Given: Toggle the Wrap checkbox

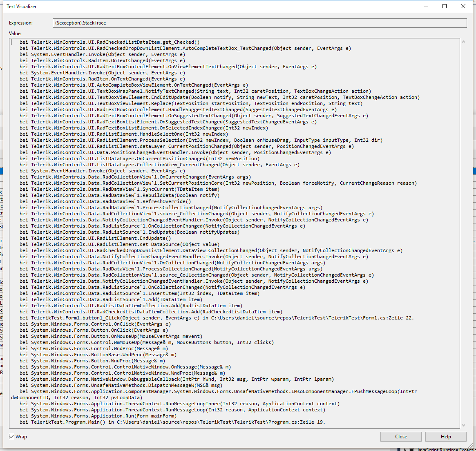Looking at the screenshot, I should [11, 436].
